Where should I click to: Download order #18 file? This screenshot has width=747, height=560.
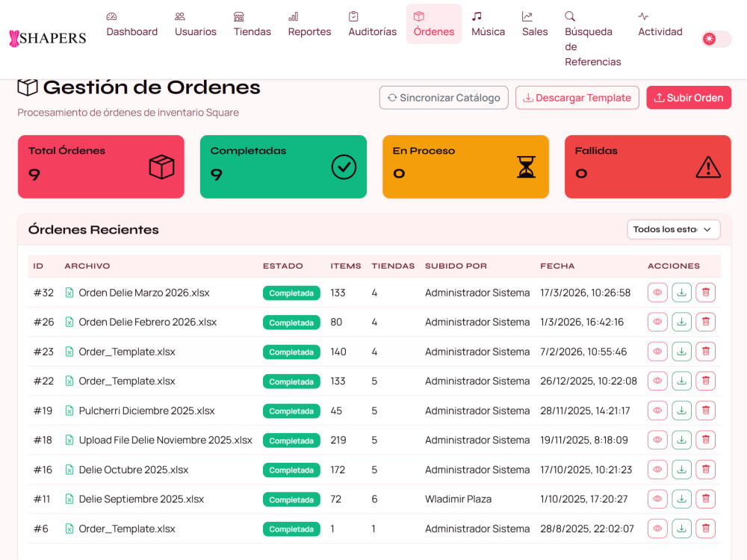point(682,440)
